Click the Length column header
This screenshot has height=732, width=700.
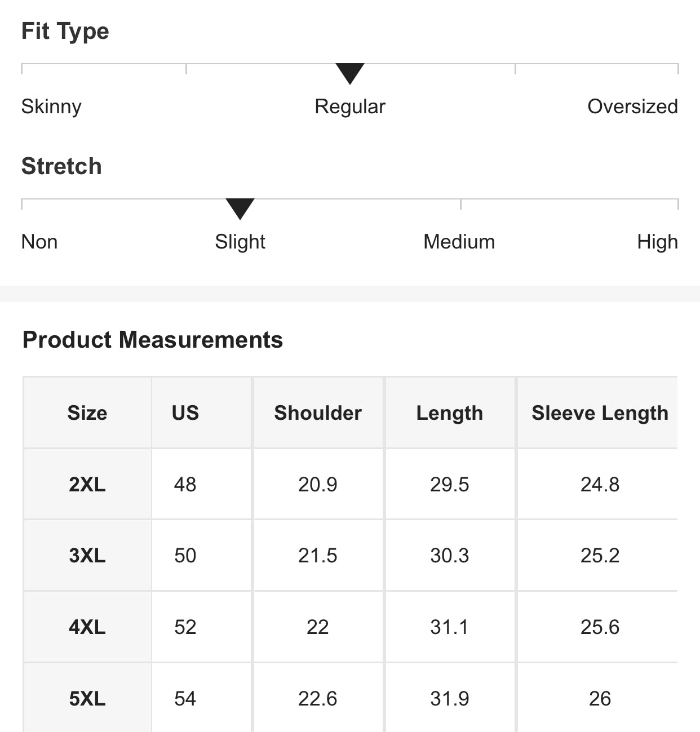450,413
